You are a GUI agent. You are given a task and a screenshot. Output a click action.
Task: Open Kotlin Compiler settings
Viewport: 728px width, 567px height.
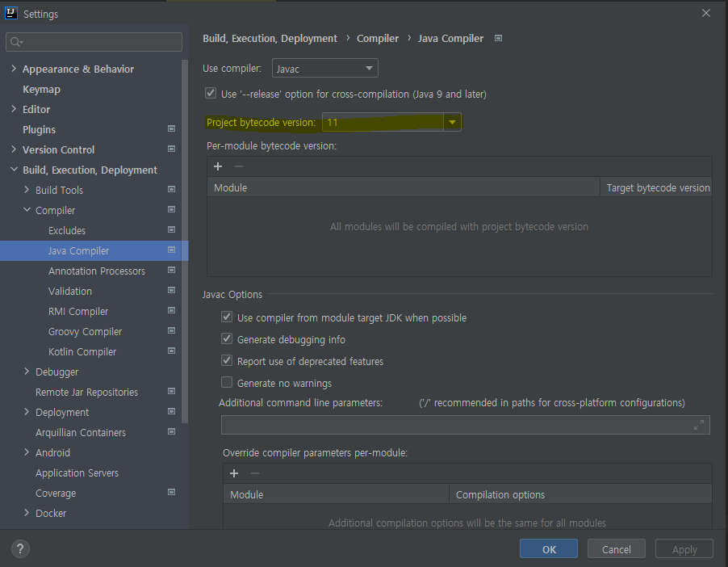pyautogui.click(x=82, y=352)
